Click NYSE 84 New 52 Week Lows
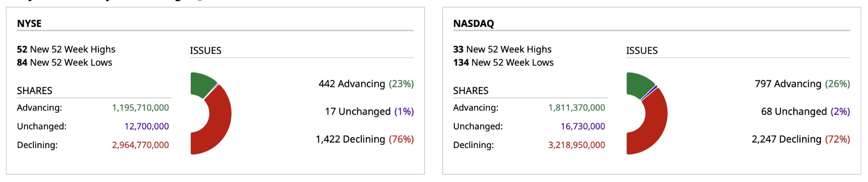This screenshot has height=182, width=868. (65, 62)
